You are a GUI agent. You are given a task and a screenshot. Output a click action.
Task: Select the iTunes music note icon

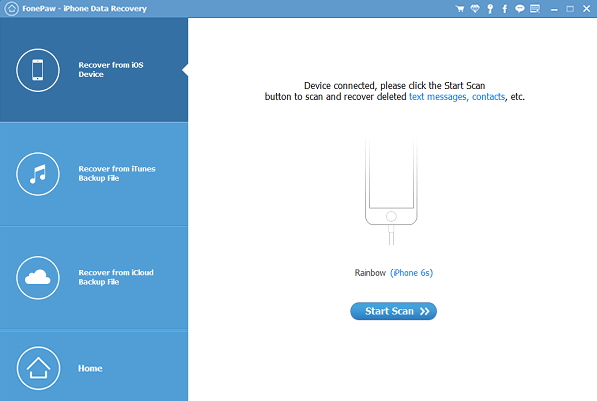pyautogui.click(x=38, y=174)
